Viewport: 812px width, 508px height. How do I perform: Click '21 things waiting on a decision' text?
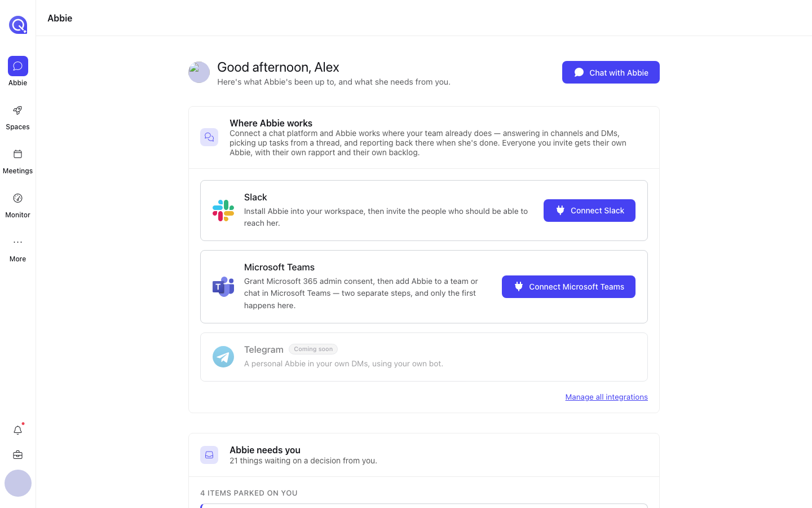click(x=303, y=461)
